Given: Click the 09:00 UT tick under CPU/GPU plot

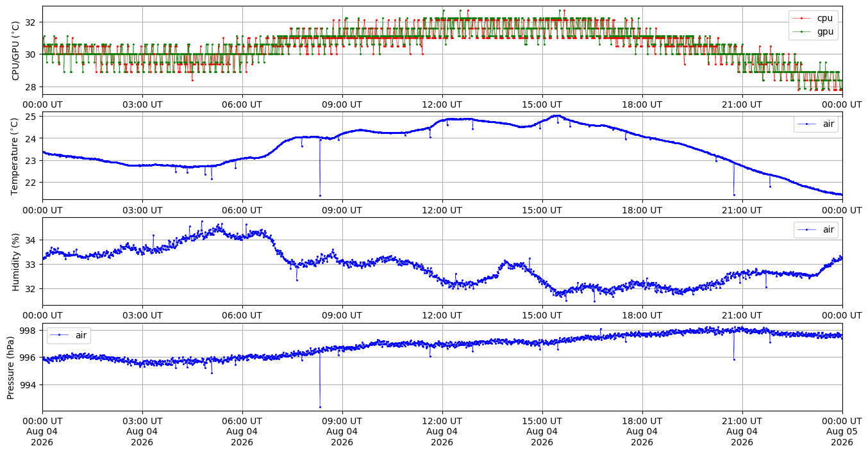Looking at the screenshot, I should pos(342,104).
